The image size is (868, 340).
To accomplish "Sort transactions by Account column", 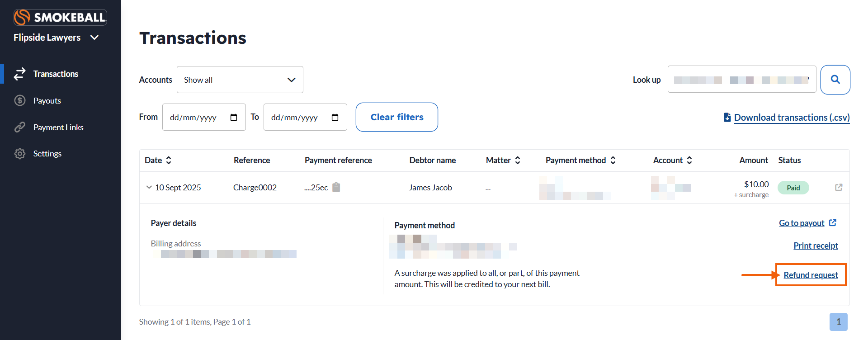I will coord(689,160).
